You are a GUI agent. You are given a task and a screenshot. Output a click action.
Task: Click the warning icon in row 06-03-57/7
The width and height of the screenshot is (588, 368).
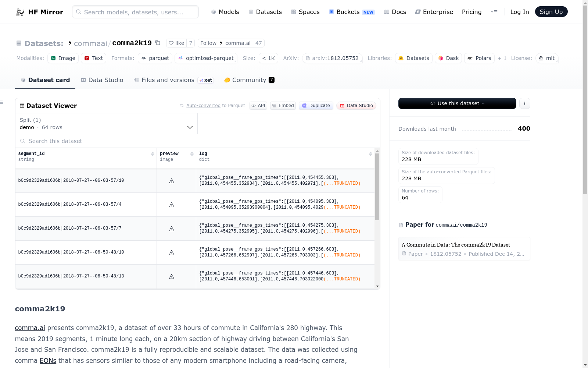(172, 229)
